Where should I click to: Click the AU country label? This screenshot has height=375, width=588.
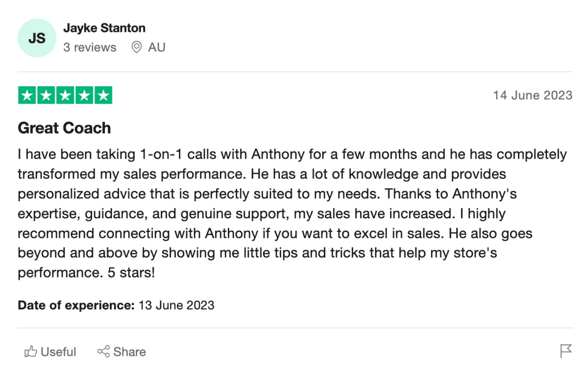click(x=157, y=47)
